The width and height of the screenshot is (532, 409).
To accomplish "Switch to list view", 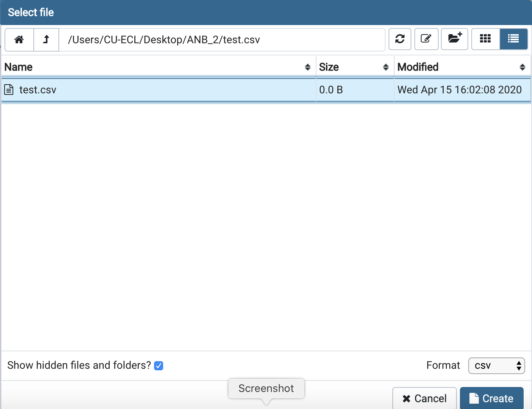I will [513, 39].
